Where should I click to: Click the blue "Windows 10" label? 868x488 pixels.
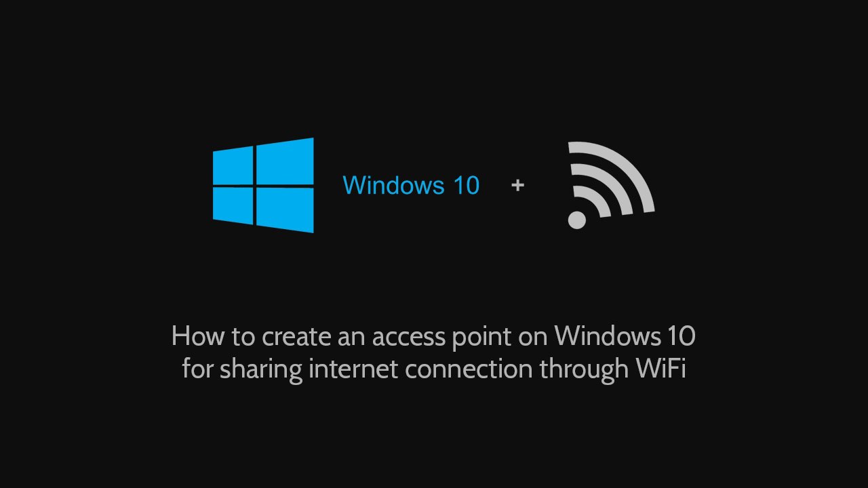tap(411, 185)
